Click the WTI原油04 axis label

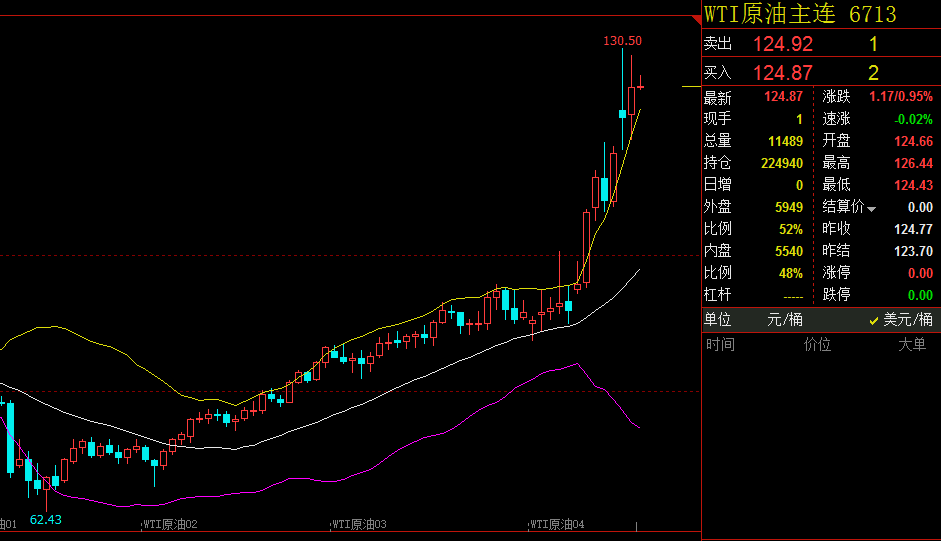(x=557, y=524)
